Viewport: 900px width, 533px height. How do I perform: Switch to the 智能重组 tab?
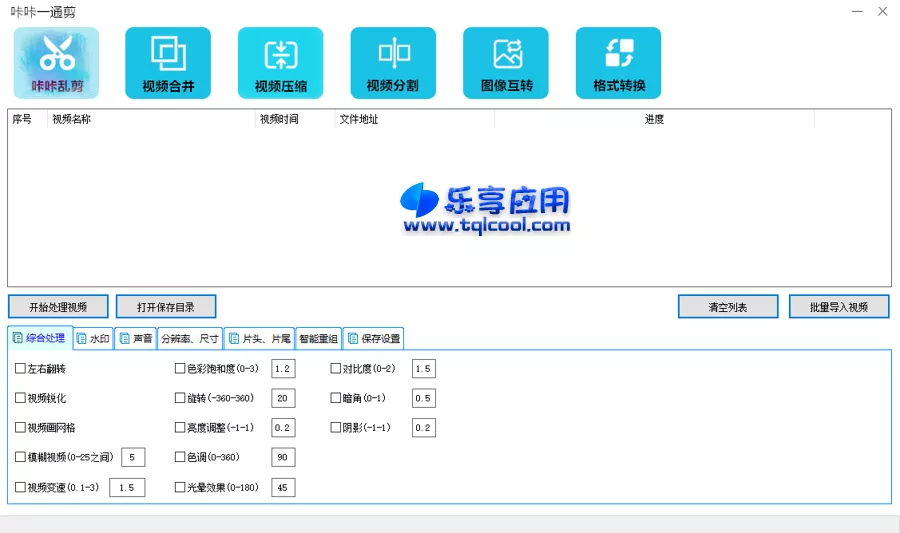point(319,339)
